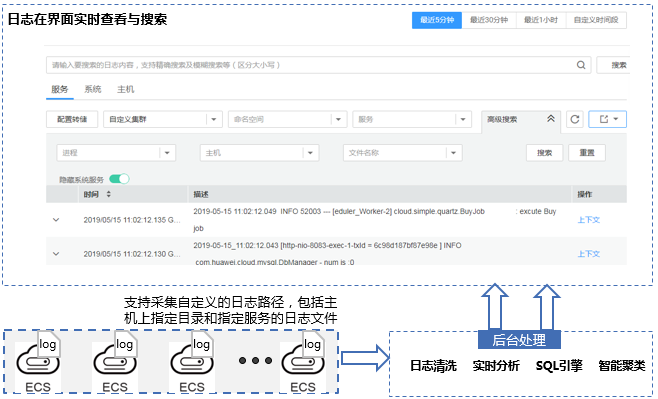
Task: Click the refresh icon beside 高级搜索
Action: pos(575,119)
